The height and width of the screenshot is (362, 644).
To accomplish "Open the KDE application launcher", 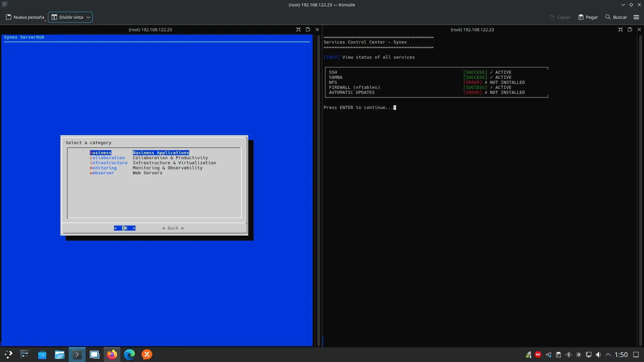I will (x=8, y=354).
